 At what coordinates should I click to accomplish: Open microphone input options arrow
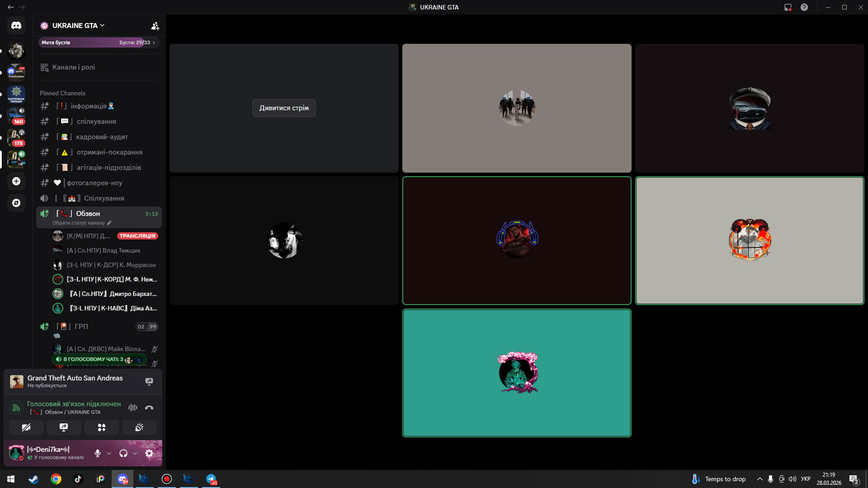[x=108, y=453]
